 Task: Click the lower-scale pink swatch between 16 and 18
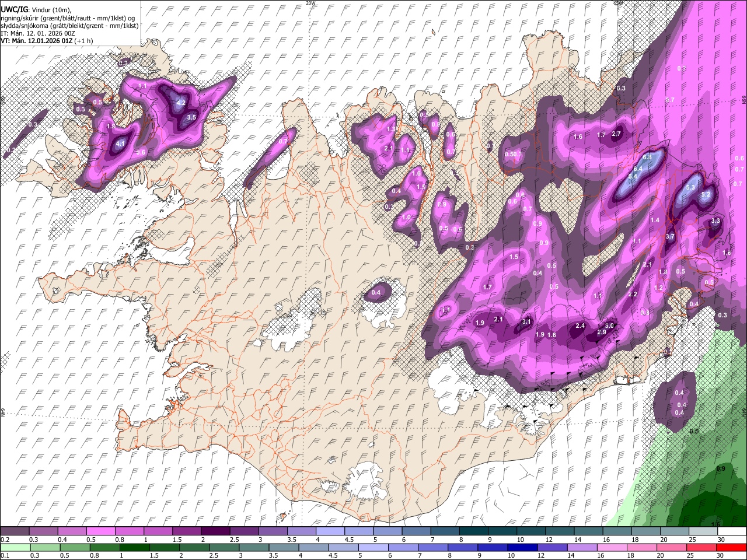point(612,547)
